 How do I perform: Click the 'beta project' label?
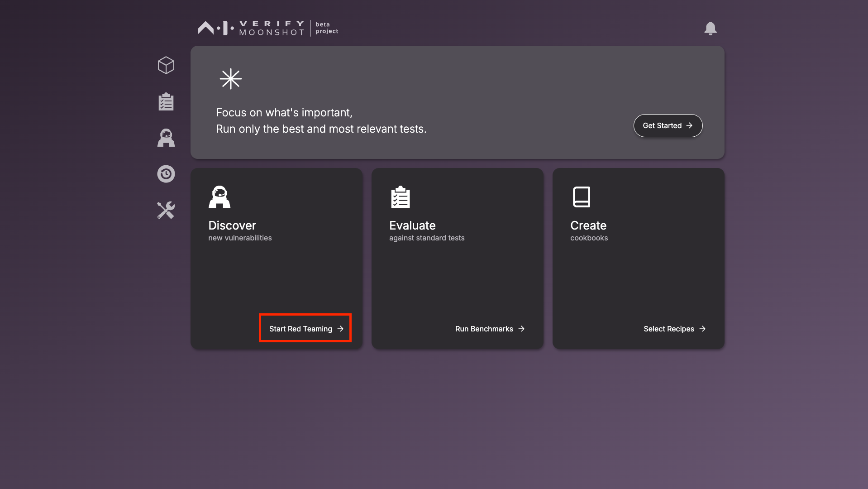(327, 28)
